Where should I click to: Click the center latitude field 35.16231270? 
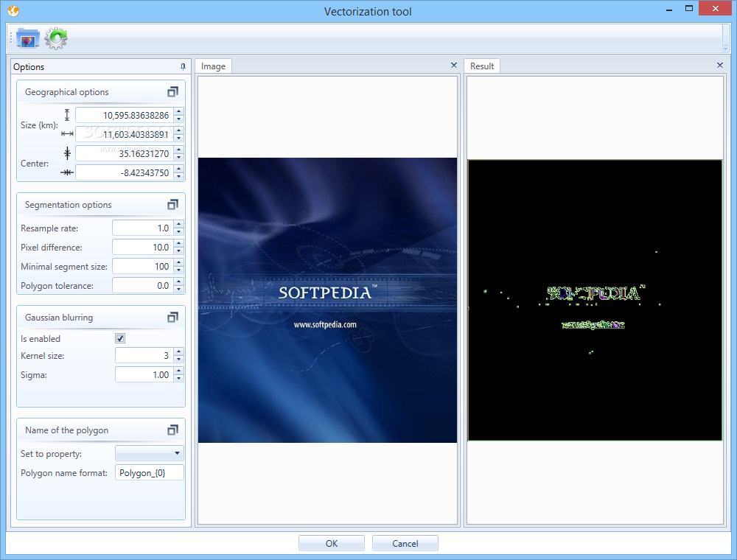tap(125, 153)
